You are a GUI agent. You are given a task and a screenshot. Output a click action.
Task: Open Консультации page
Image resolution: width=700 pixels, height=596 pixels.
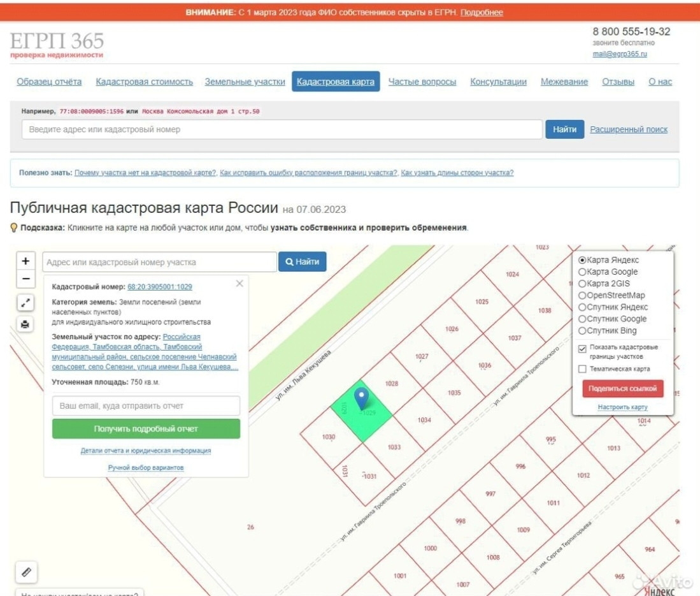pyautogui.click(x=498, y=82)
